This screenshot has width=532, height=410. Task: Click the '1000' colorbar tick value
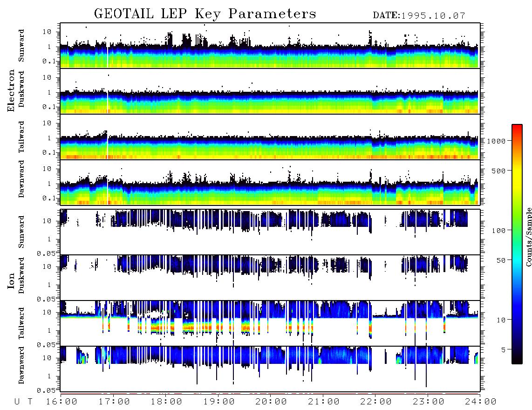coord(496,141)
